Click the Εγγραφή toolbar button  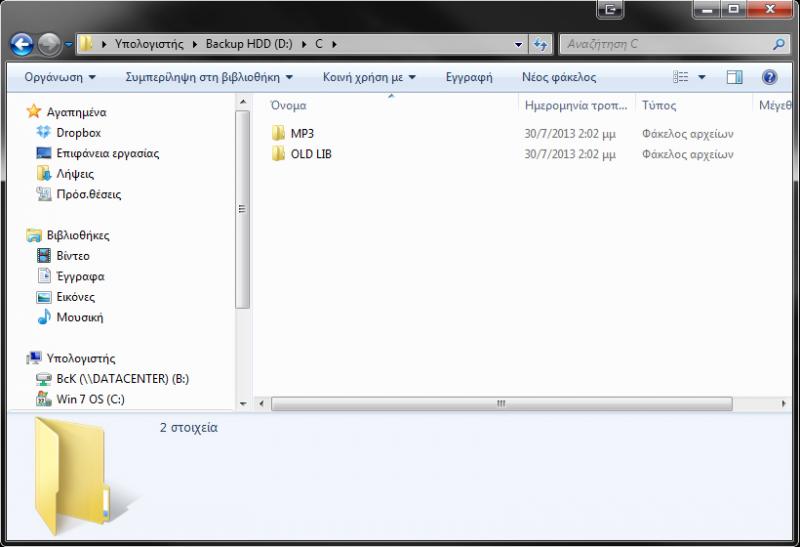469,77
